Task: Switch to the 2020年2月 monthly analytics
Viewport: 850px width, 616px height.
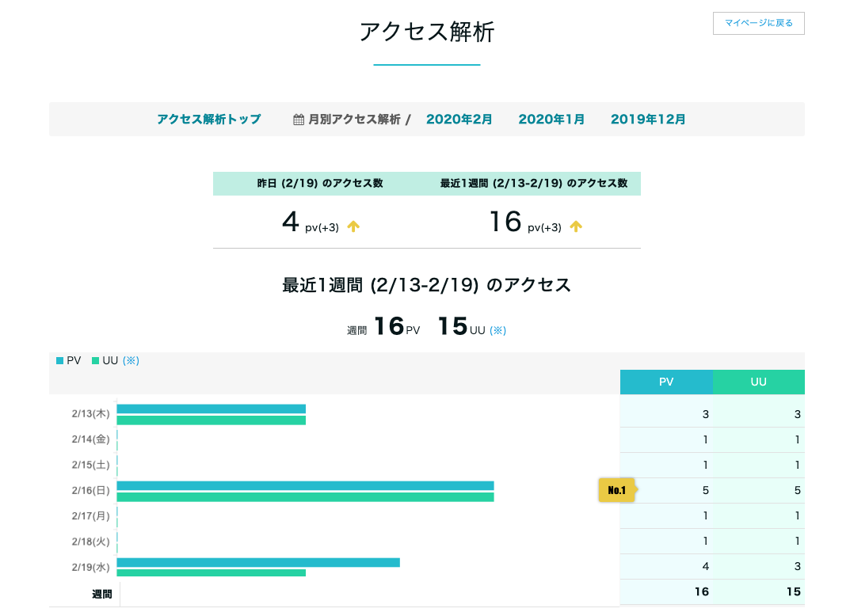Action: 459,119
